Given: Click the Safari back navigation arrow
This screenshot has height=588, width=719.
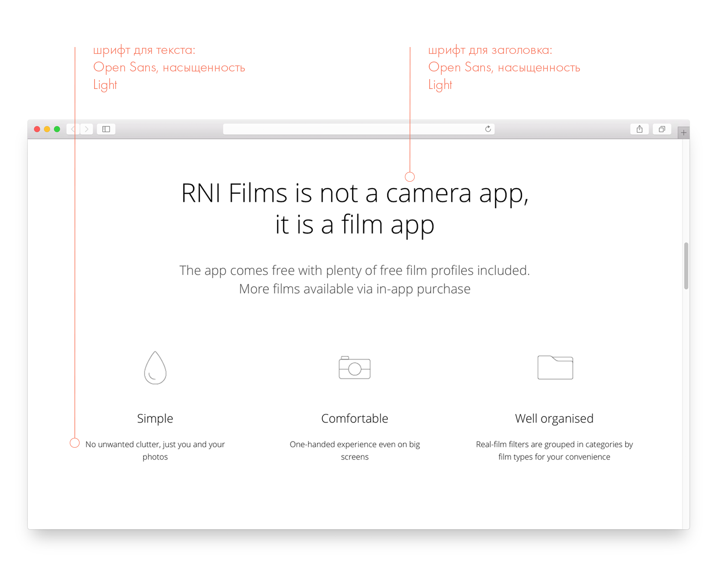Looking at the screenshot, I should (x=73, y=129).
